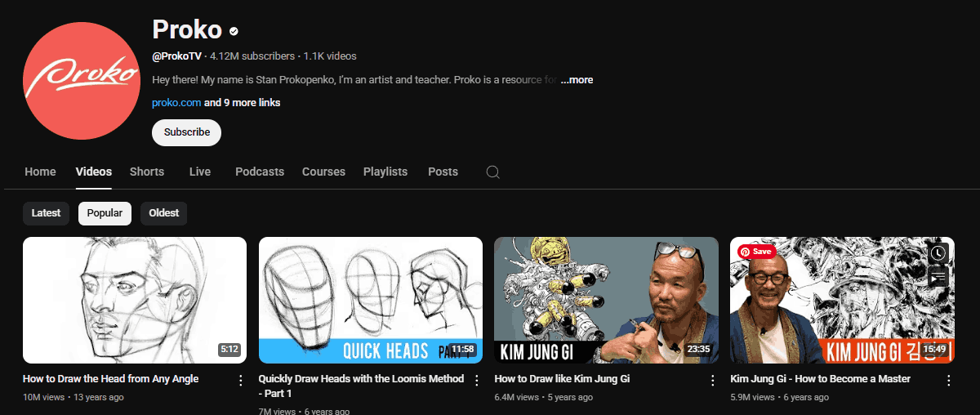Open options menu for How to Become a Master video
The width and height of the screenshot is (980, 415).
coord(948,381)
